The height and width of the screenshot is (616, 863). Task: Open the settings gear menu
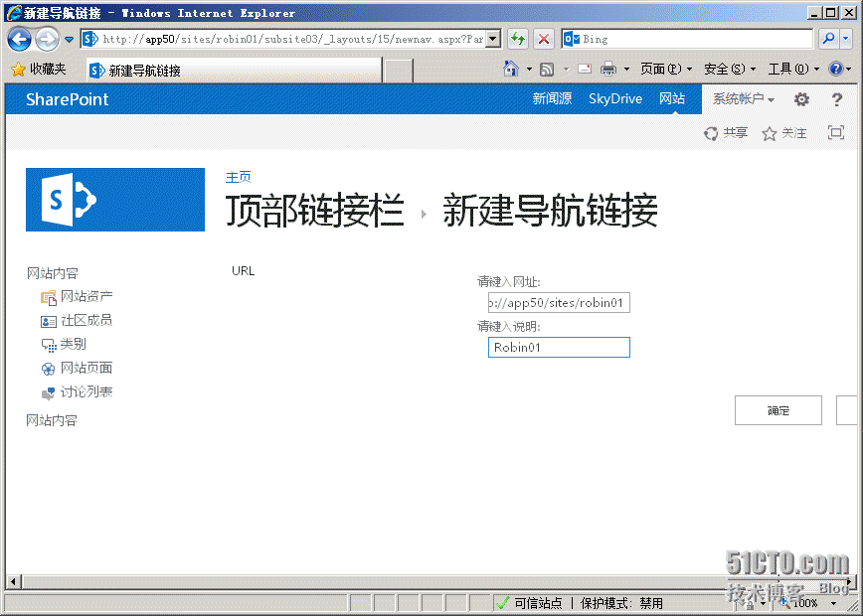coord(801,99)
